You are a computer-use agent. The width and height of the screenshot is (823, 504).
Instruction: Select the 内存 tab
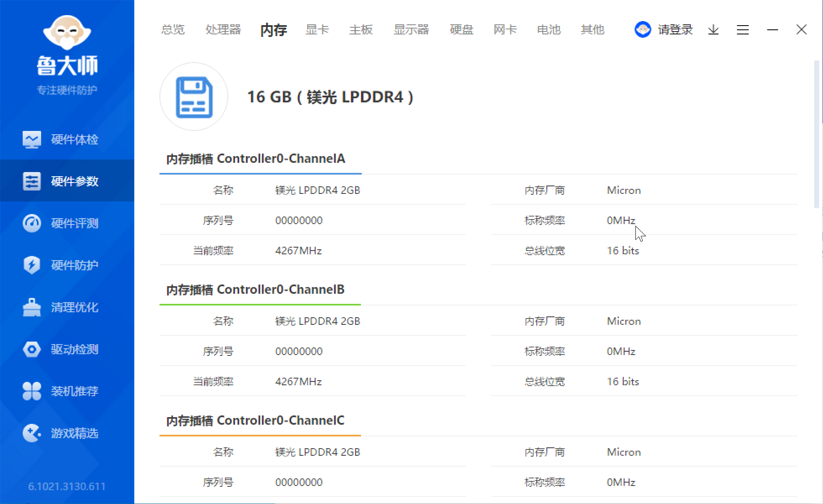[x=274, y=30]
